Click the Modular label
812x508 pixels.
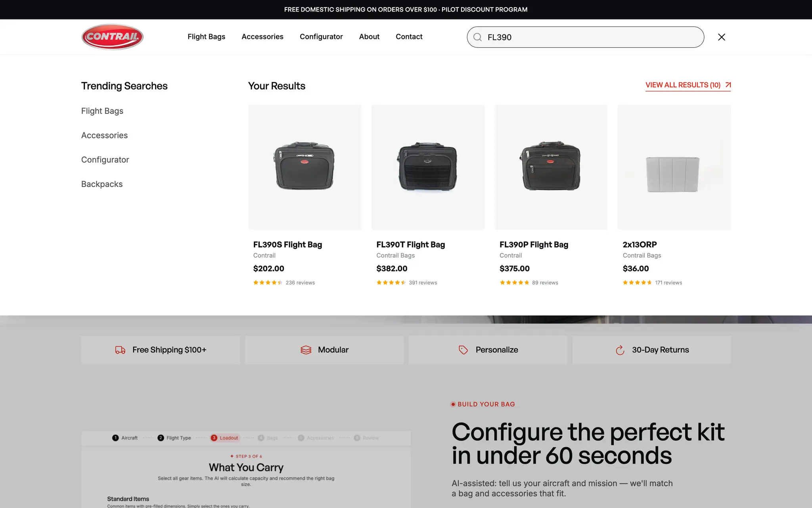333,350
